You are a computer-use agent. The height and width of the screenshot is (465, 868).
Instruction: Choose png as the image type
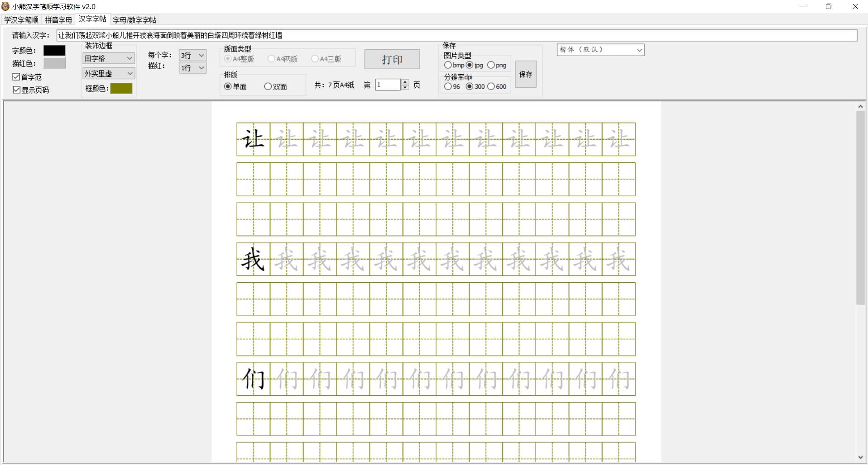coord(491,65)
